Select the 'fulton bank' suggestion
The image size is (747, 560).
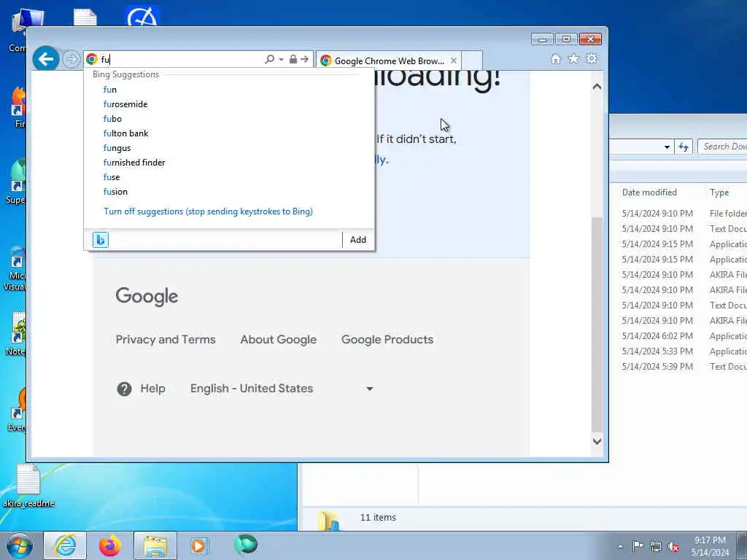[125, 133]
